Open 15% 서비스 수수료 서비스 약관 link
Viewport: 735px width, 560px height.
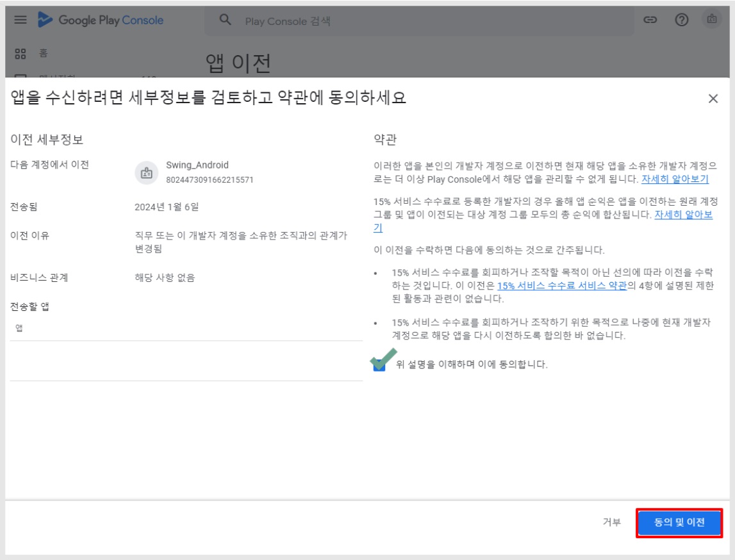[x=561, y=285]
